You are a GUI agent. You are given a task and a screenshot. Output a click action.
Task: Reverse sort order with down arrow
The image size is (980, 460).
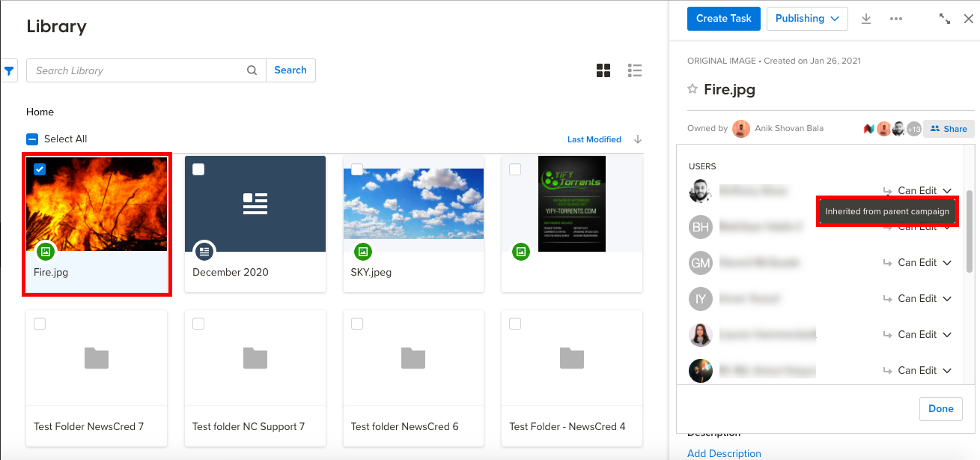[x=638, y=139]
